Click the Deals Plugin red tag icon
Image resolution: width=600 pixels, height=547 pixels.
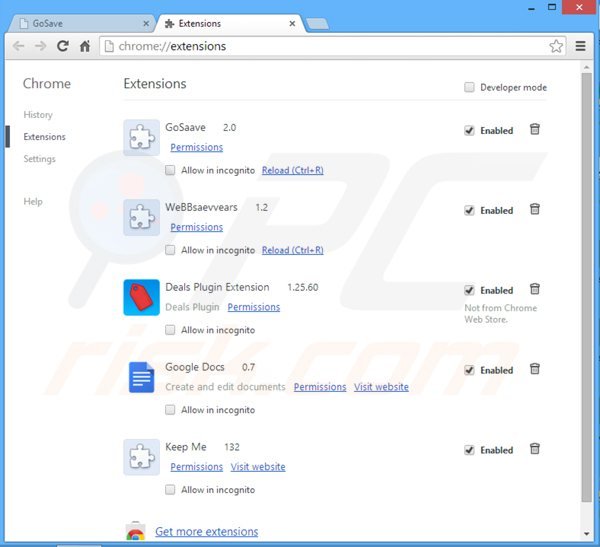142,297
